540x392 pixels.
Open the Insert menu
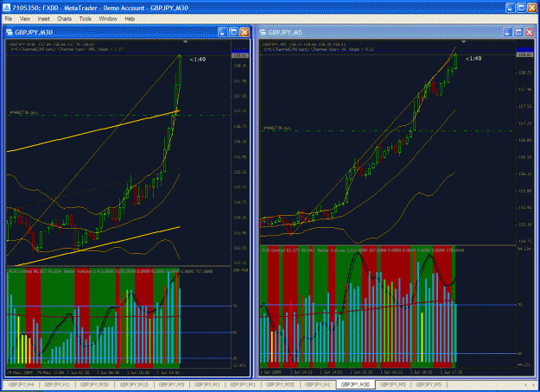pyautogui.click(x=44, y=19)
